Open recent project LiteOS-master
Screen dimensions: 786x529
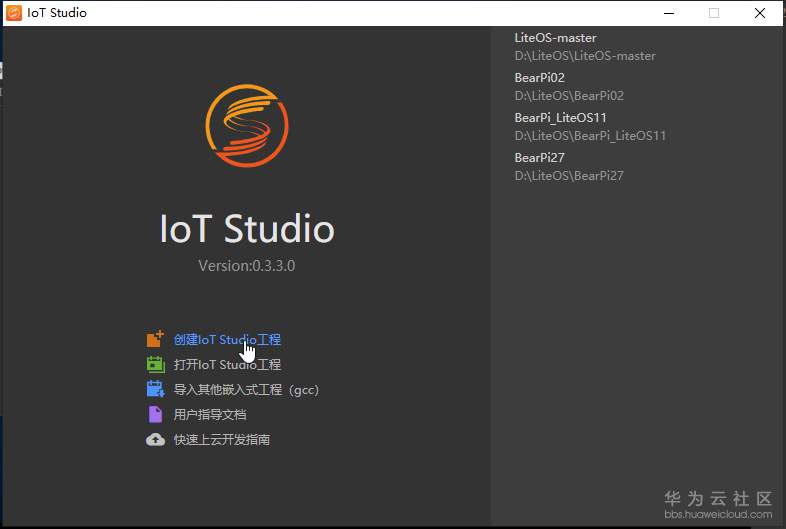click(x=555, y=38)
